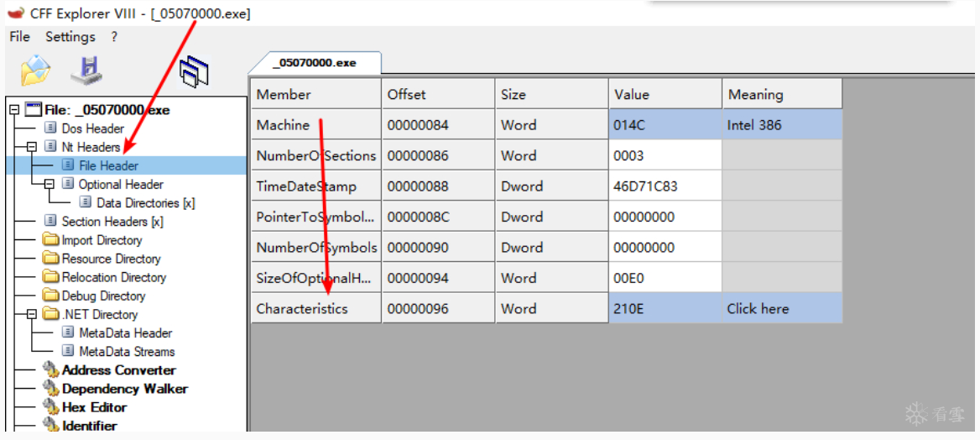This screenshot has width=980, height=440.
Task: Switch to the _05070000.exe tab
Action: coord(315,63)
